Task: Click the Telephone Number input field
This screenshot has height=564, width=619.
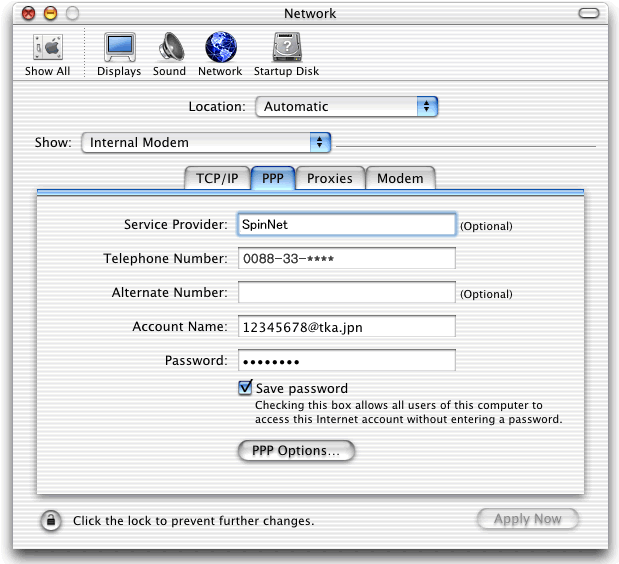Action: pos(347,259)
